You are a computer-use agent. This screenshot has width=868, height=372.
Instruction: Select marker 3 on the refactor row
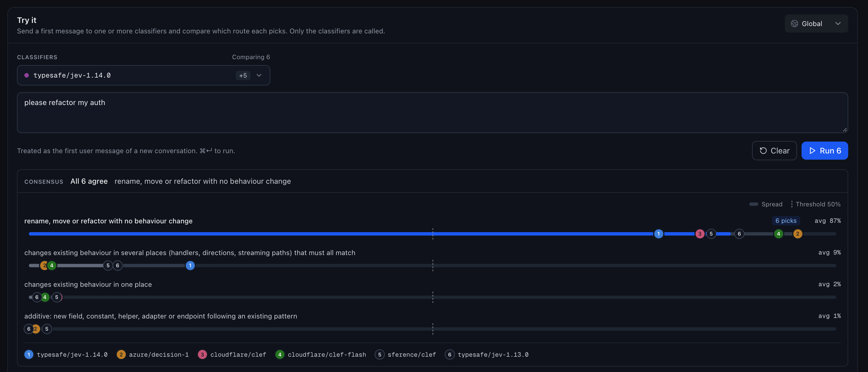[x=700, y=234]
